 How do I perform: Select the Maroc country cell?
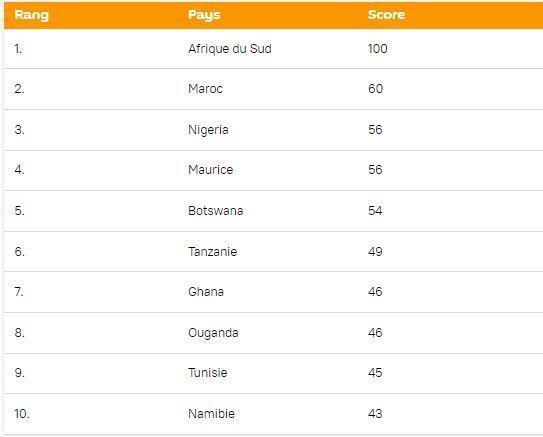click(205, 89)
